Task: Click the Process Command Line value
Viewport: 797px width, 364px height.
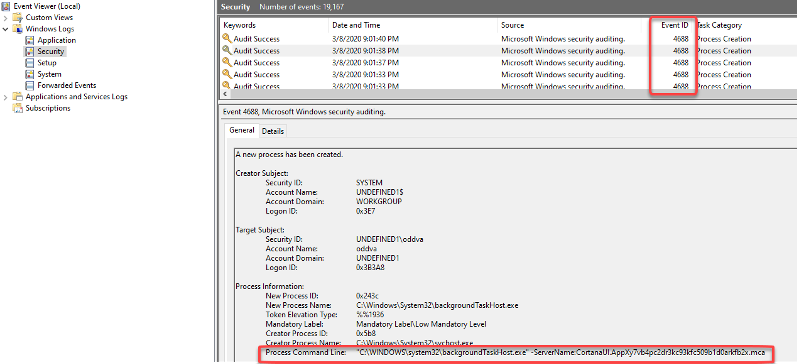Action: point(561,352)
